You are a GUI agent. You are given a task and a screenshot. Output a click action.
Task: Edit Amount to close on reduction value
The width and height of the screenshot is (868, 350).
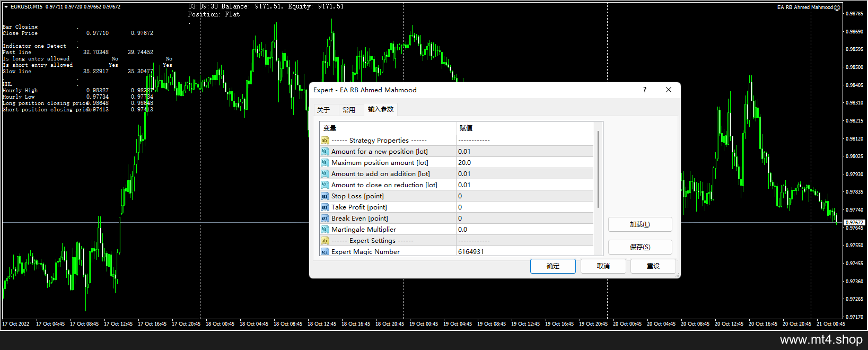(524, 185)
